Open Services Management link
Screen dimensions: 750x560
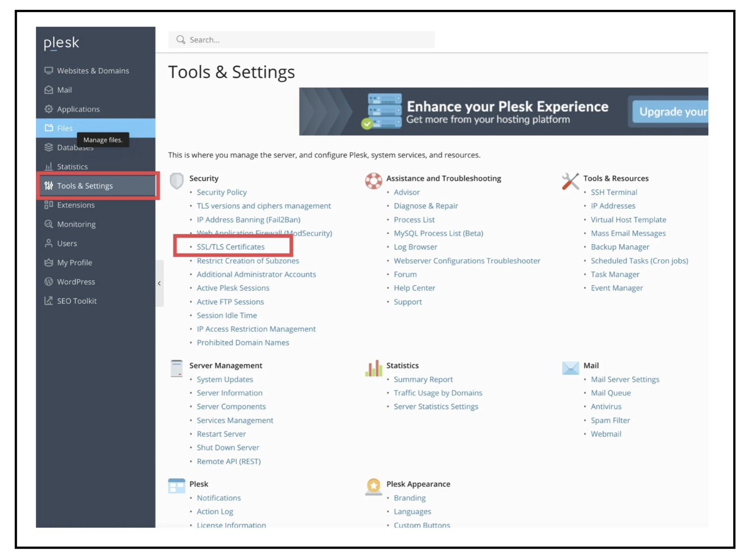[235, 420]
